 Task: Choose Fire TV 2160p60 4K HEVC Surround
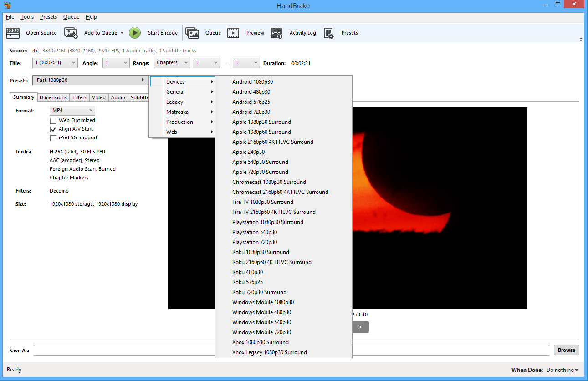pyautogui.click(x=283, y=212)
